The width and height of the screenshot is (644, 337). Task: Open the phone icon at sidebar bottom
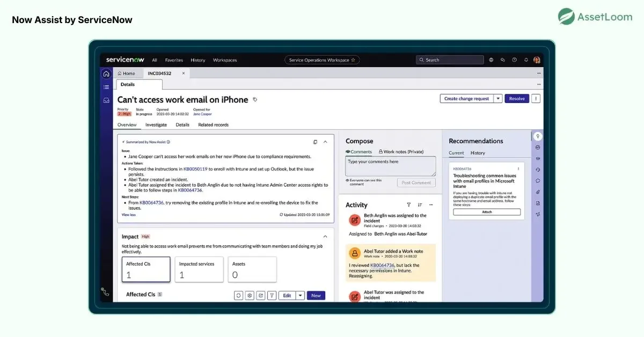point(105,292)
